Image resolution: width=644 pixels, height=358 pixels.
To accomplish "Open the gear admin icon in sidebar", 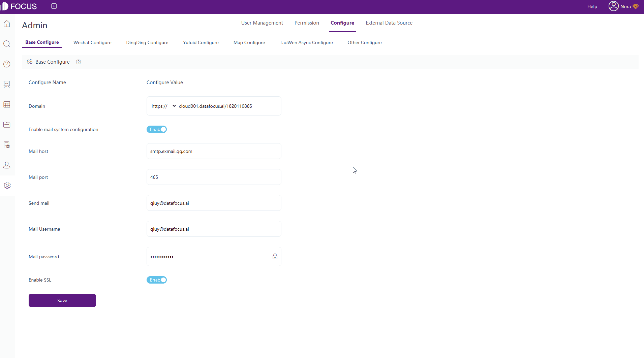I will [7, 185].
